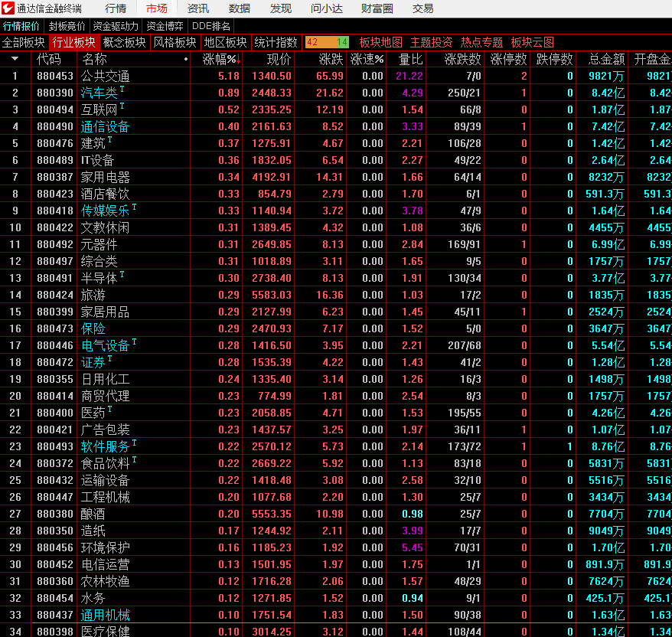Screen dimensions: 672x637
Task: Select the 酒店餐饮 sector name
Action: click(105, 194)
